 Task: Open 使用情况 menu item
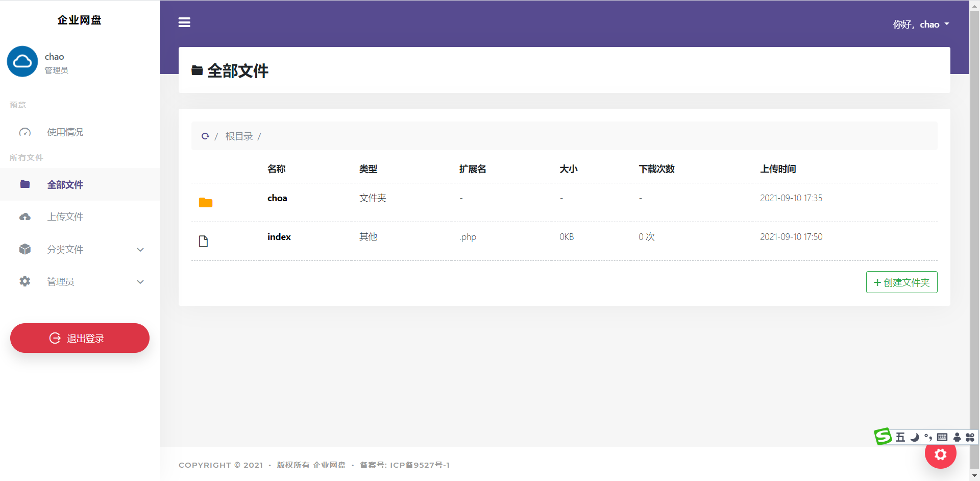point(80,132)
